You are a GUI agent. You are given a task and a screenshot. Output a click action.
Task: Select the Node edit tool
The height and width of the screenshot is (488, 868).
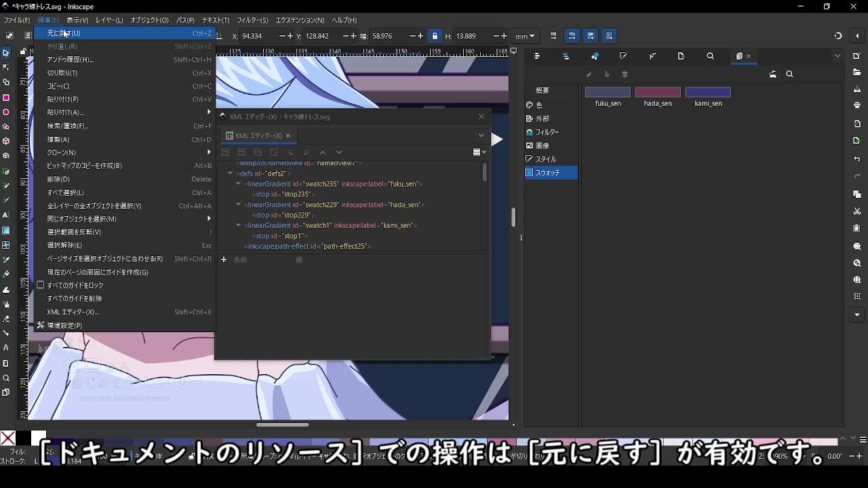(6, 67)
